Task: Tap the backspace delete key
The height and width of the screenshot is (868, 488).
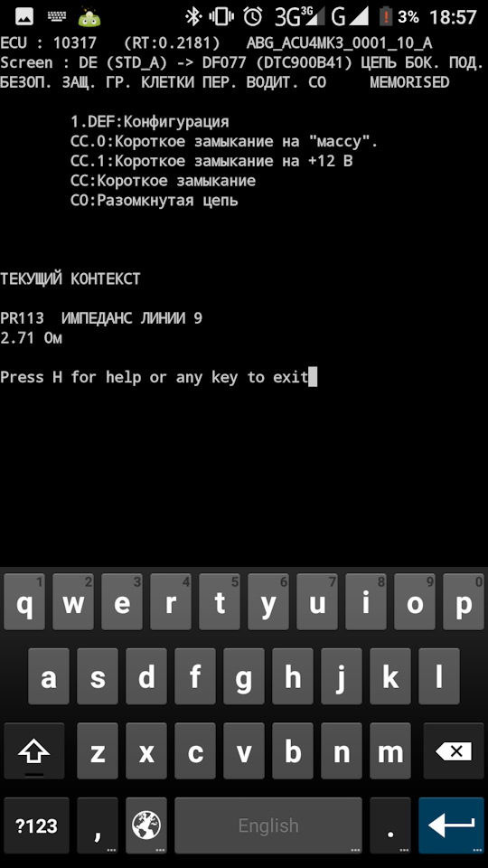Action: click(x=453, y=751)
